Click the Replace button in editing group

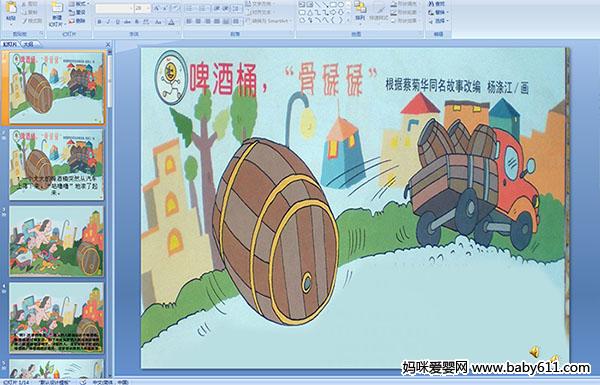coord(438,12)
